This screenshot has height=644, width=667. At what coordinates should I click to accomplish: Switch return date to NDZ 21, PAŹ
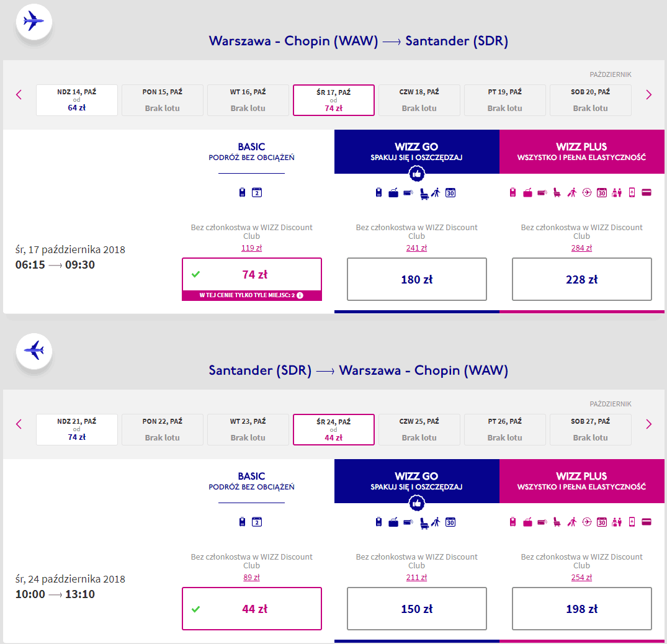click(x=77, y=429)
